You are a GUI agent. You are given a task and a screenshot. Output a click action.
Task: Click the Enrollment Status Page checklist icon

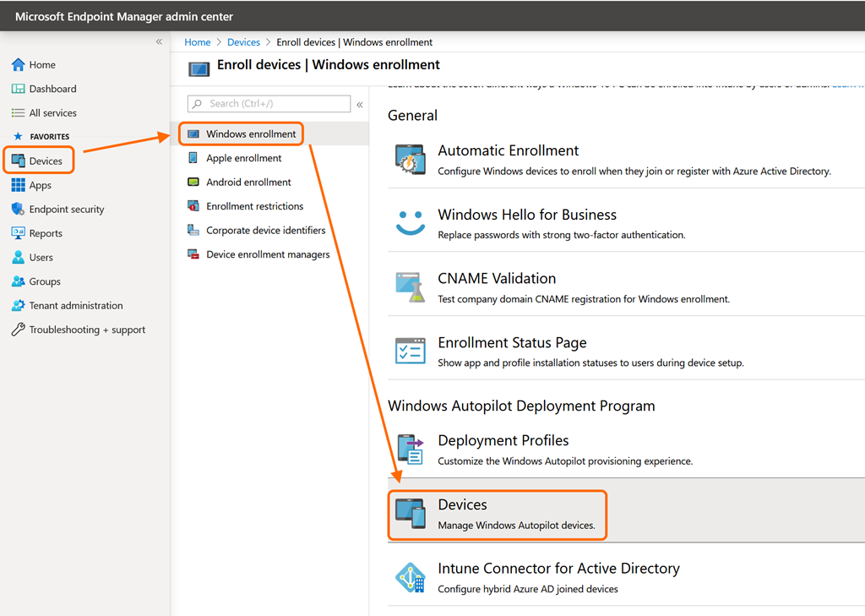click(x=411, y=351)
